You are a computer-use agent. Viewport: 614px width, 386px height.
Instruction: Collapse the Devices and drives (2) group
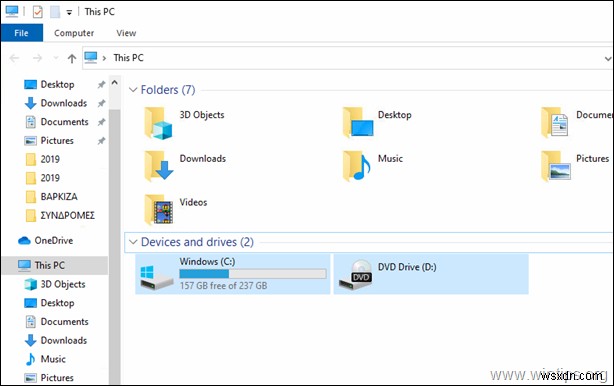coord(133,242)
